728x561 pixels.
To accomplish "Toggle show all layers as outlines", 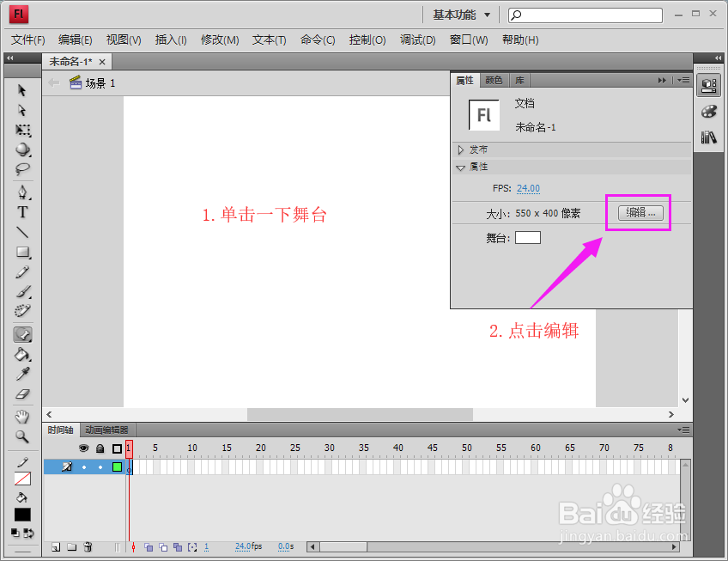I will coord(117,448).
